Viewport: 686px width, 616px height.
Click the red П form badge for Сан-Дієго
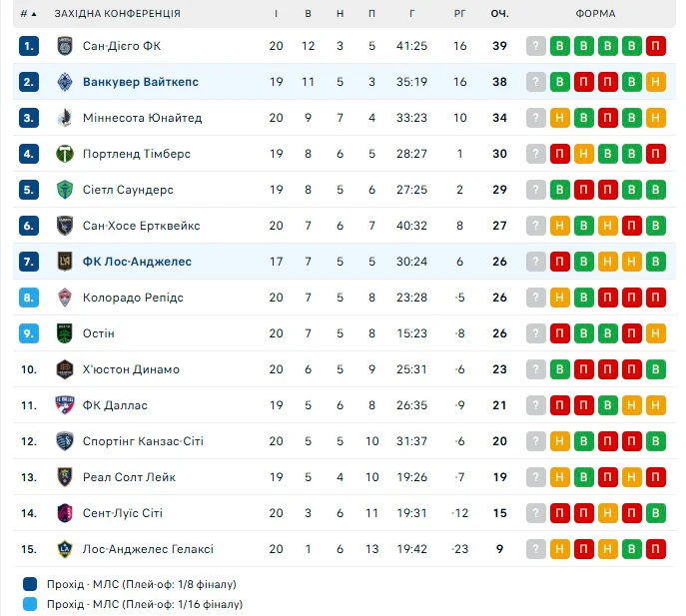pyautogui.click(x=655, y=46)
